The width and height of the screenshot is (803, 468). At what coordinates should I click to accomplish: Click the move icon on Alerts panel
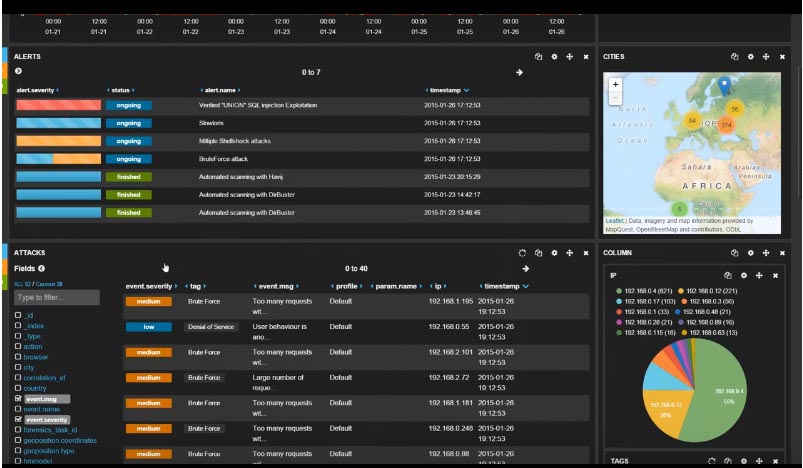tap(570, 57)
